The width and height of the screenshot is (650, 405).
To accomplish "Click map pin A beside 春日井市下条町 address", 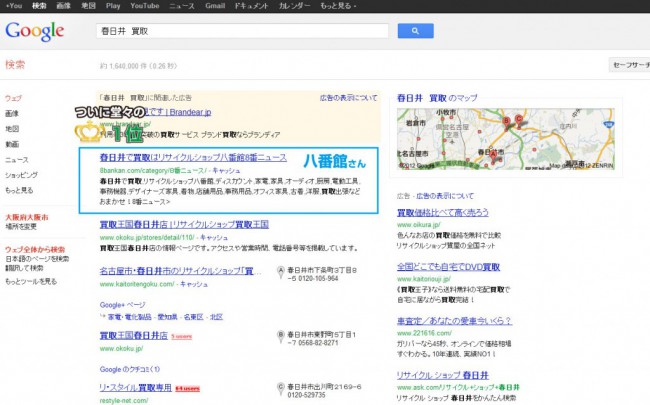I will click(x=281, y=272).
